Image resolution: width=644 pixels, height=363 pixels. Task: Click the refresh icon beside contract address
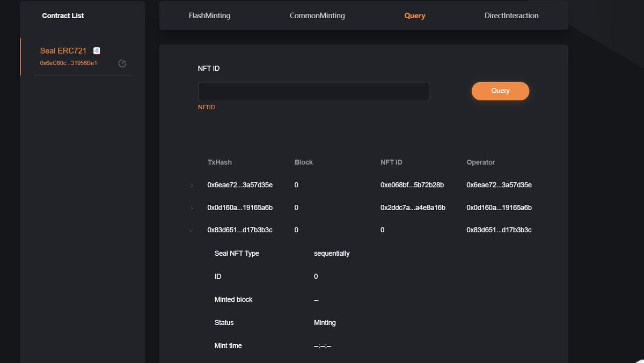pos(122,64)
